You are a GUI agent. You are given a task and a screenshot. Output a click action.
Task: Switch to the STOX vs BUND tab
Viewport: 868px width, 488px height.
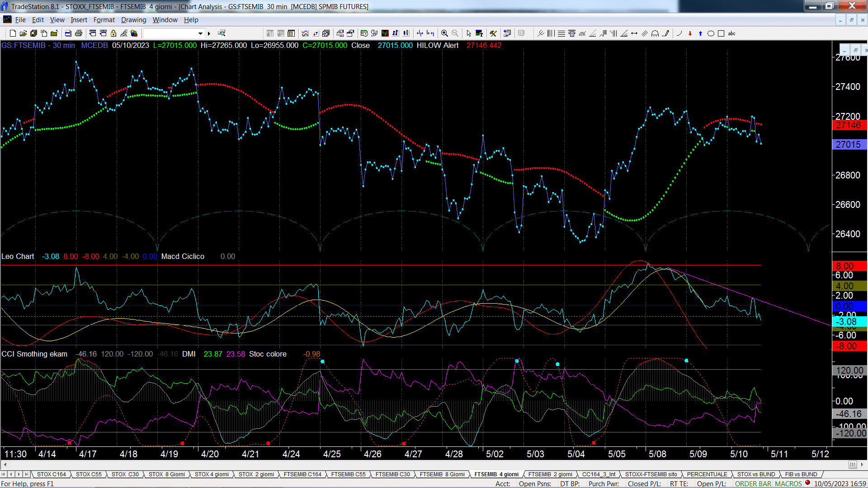(x=756, y=474)
